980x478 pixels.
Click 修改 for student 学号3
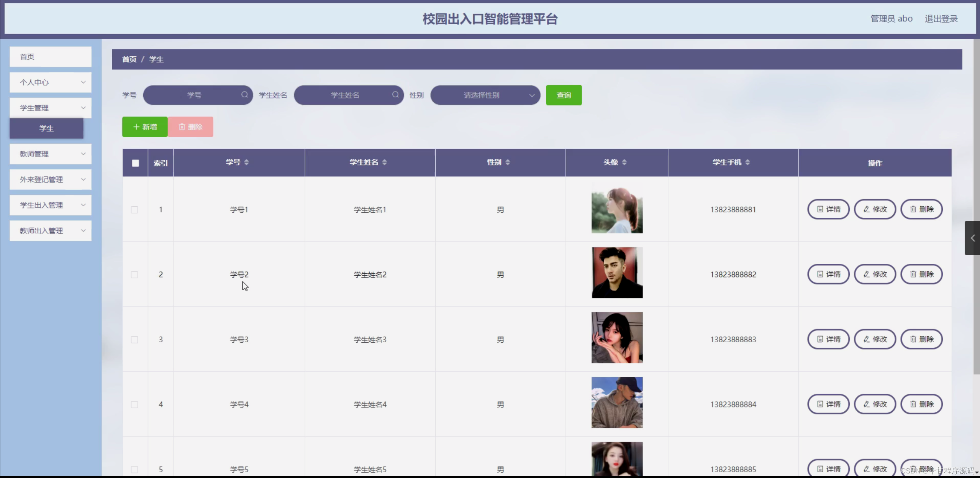tap(875, 339)
